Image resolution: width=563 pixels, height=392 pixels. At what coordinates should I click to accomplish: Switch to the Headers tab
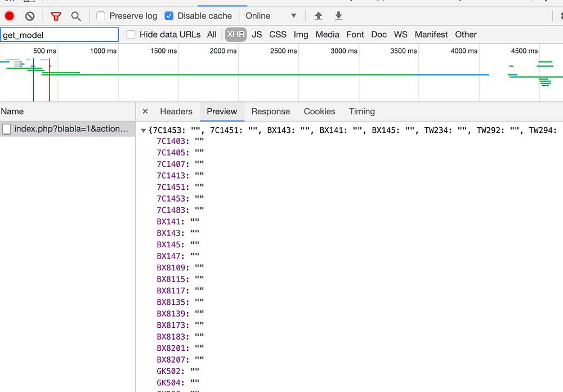[176, 112]
